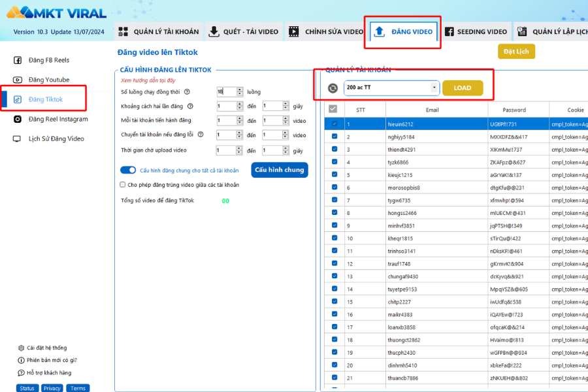This screenshot has width=588, height=392.
Task: Click the upload icon of Đăng Video tab
Action: click(380, 31)
